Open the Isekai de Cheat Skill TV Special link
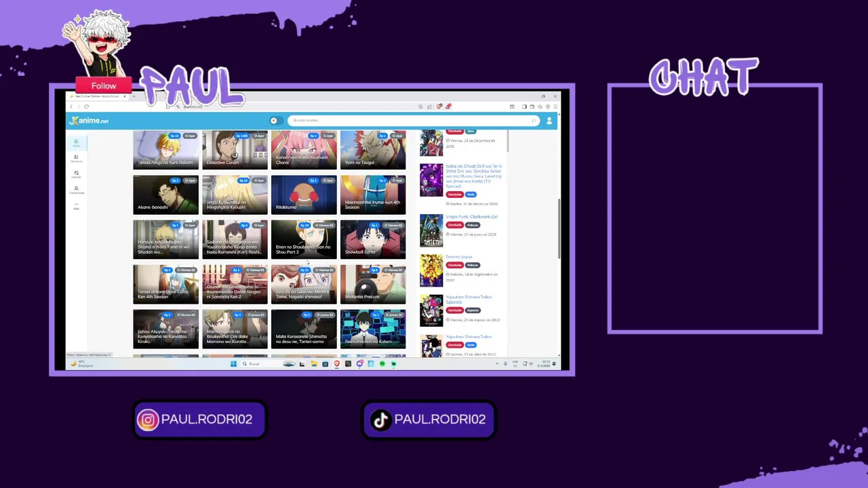Image resolution: width=868 pixels, height=488 pixels. (473, 176)
